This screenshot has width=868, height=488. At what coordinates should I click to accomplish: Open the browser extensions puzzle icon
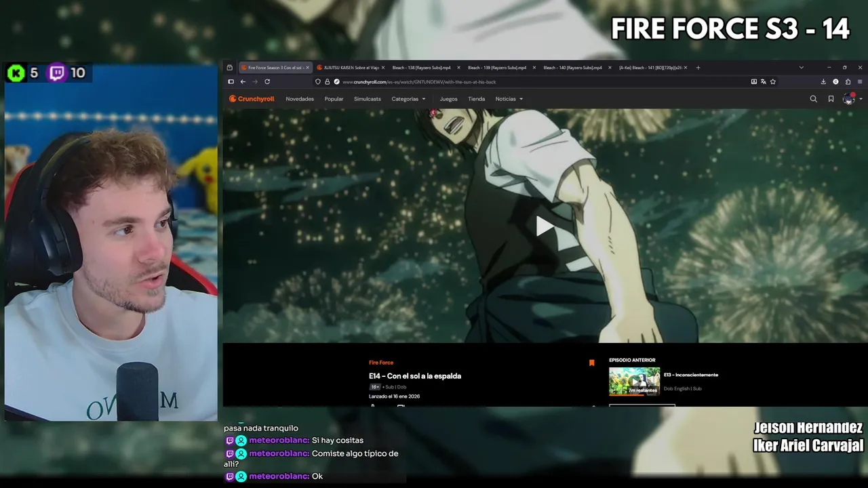(x=848, y=81)
